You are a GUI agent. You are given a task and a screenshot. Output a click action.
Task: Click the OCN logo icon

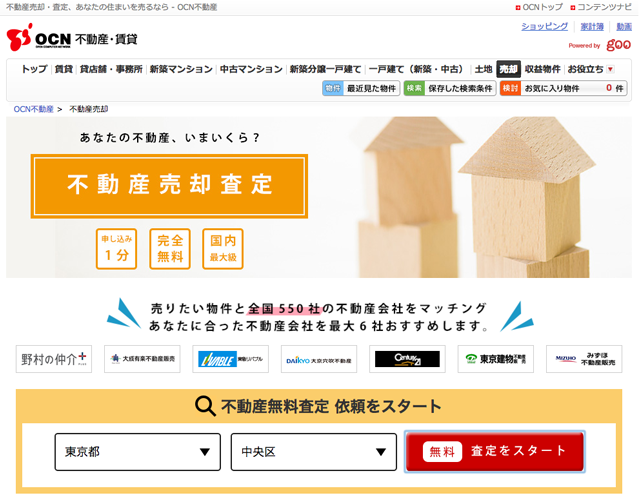coord(19,37)
